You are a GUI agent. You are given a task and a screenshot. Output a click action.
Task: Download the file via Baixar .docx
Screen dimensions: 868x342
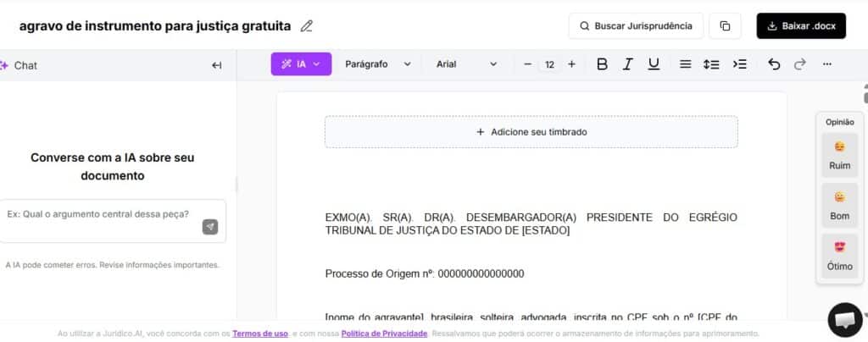pyautogui.click(x=801, y=26)
